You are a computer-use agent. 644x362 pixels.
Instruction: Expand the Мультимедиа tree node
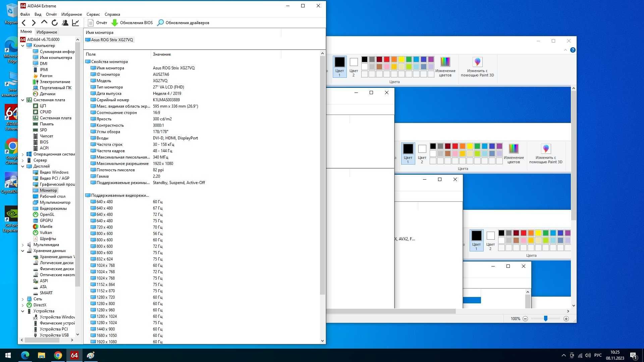tap(23, 245)
